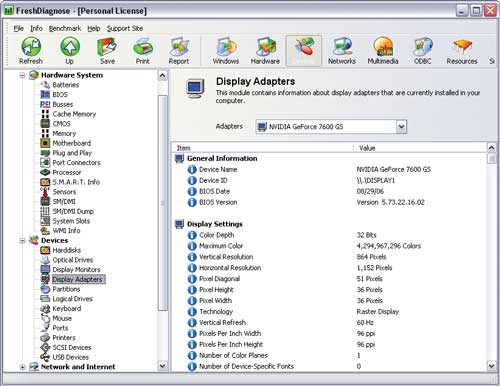
Task: Select the Memory tree item
Action: click(64, 133)
